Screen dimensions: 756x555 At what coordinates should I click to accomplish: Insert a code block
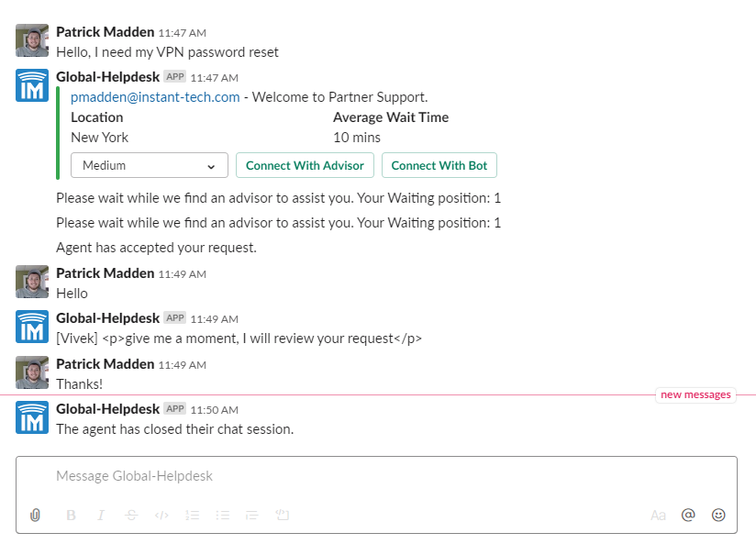282,515
